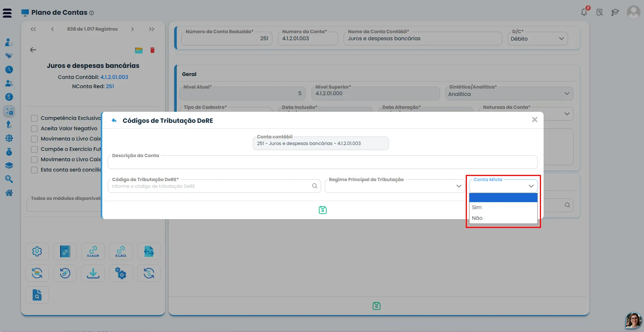
Task: Jump to last record with double right arrows
Action: 152,29
